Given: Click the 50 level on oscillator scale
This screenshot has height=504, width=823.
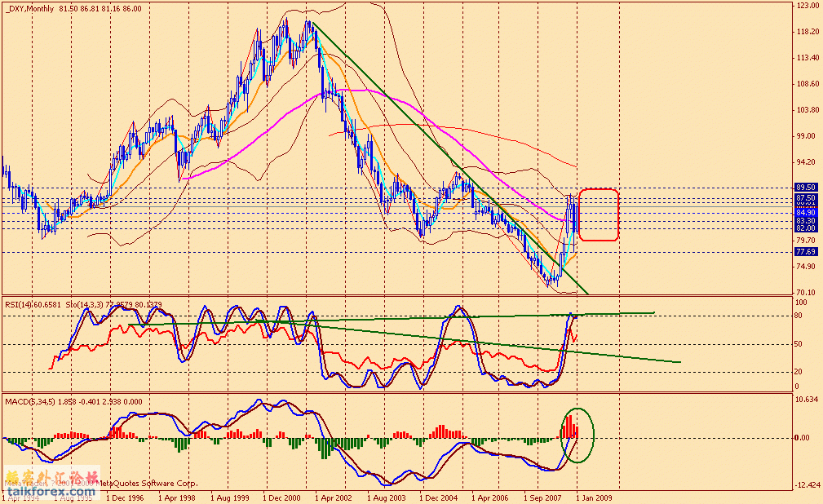Looking at the screenshot, I should point(799,344).
